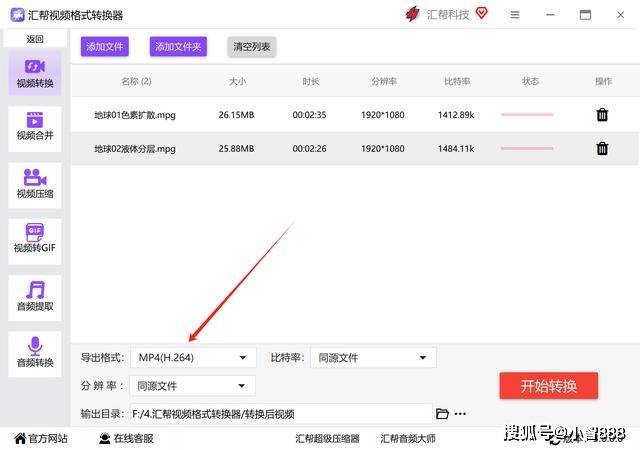Click the 状态 column header
This screenshot has height=450, width=640.
[530, 81]
